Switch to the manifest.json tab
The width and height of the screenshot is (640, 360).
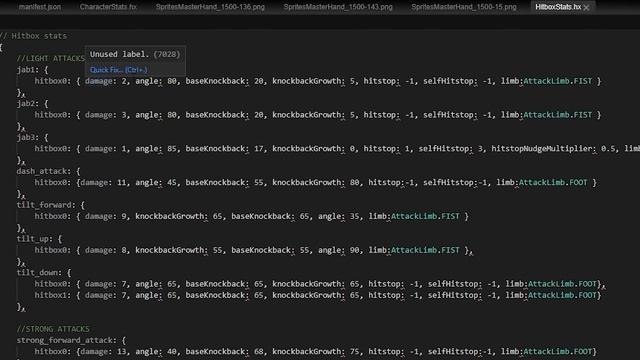40,7
